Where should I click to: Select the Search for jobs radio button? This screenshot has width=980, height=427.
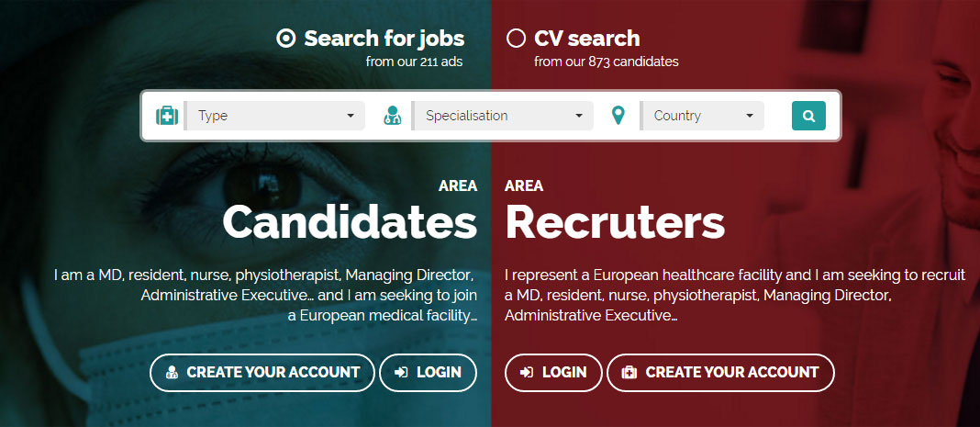[285, 39]
